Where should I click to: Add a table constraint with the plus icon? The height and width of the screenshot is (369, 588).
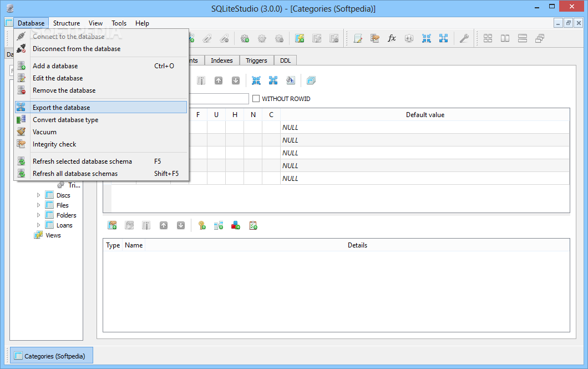[x=112, y=225]
